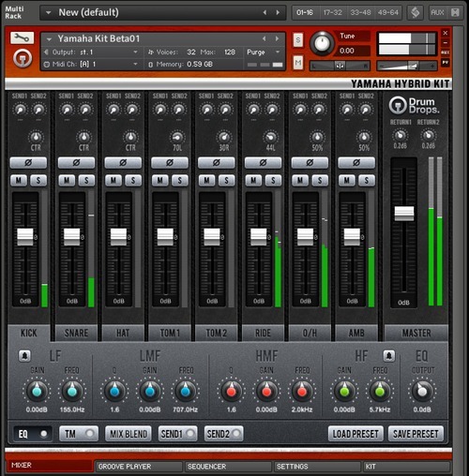Invert phase on the HAT channel
This screenshot has height=476, width=469.
(123, 163)
